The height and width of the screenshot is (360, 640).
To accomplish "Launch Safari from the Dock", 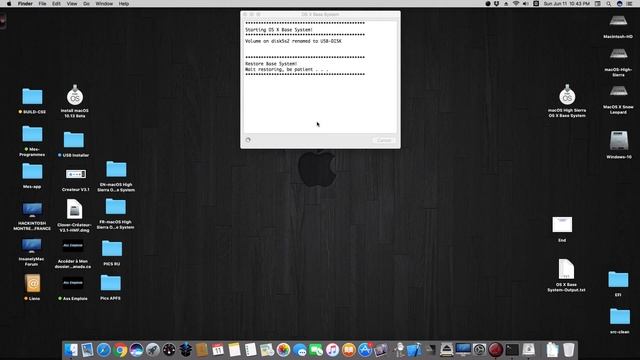I will tap(104, 350).
